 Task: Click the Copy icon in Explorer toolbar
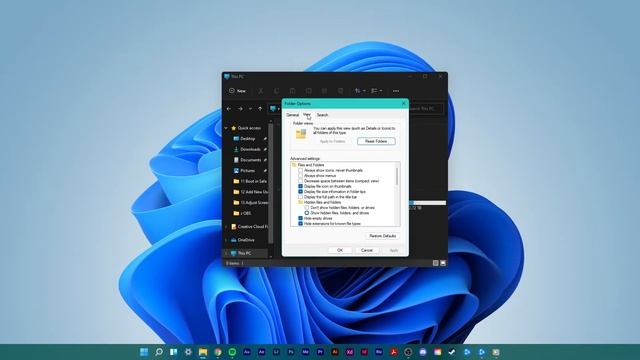coord(276,91)
